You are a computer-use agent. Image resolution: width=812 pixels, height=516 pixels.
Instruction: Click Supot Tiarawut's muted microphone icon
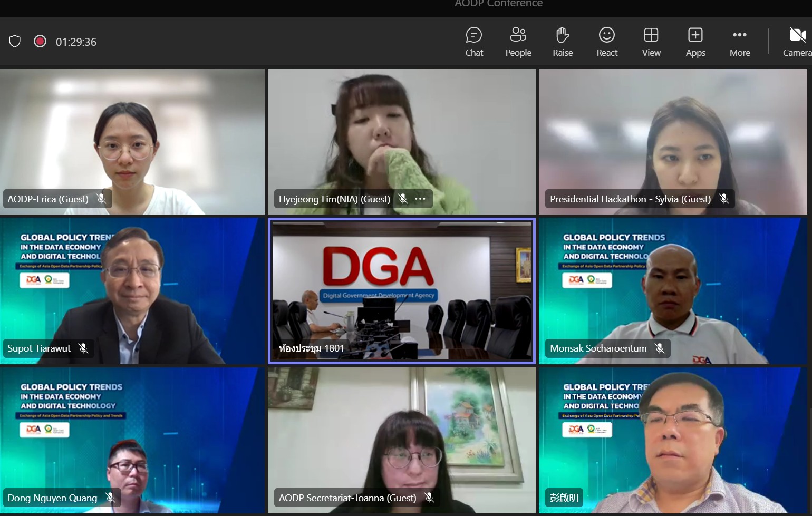[x=83, y=348]
